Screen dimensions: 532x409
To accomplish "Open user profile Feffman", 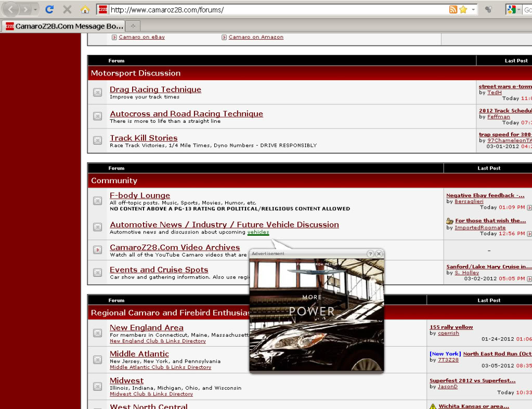I will pyautogui.click(x=498, y=117).
